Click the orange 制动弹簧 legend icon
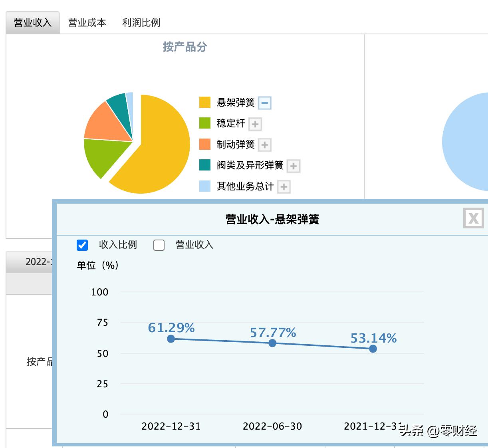This screenshot has width=488, height=448. 204,144
